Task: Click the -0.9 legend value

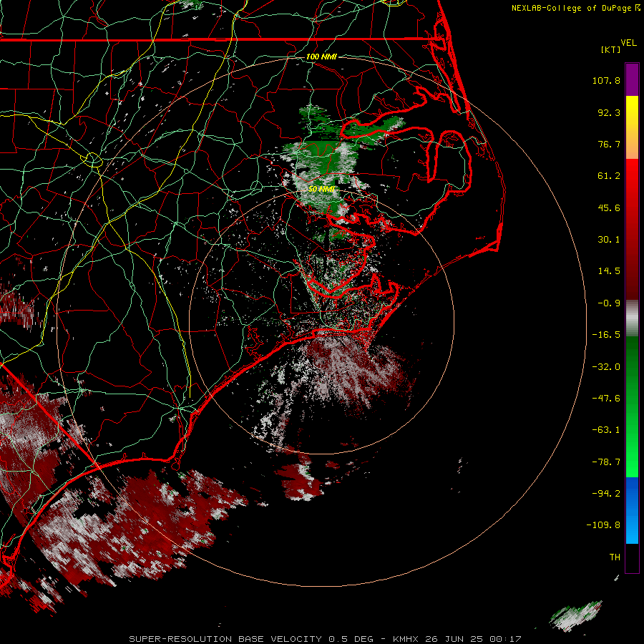Action: point(609,303)
